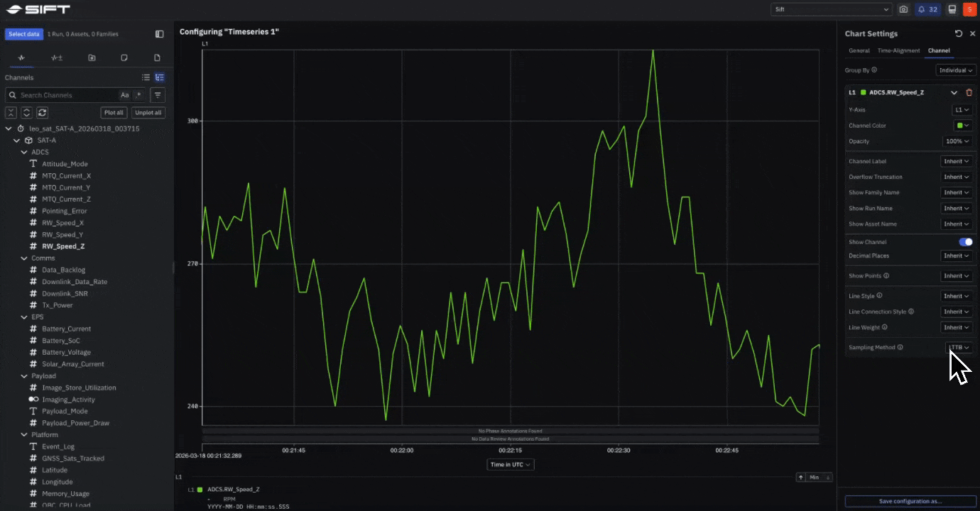Click the Plot all button
Viewport: 980px width, 511px height.
114,112
